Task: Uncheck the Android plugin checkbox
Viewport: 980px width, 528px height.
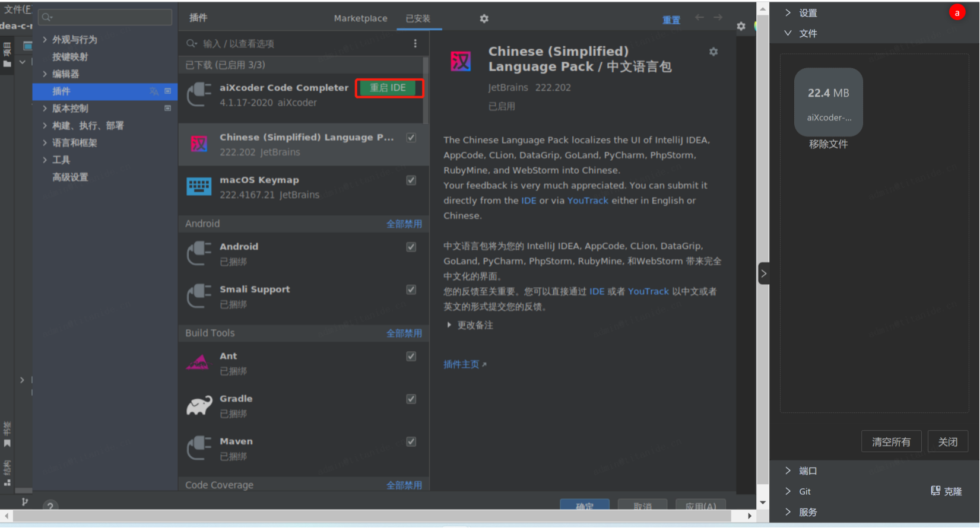Action: (x=411, y=247)
